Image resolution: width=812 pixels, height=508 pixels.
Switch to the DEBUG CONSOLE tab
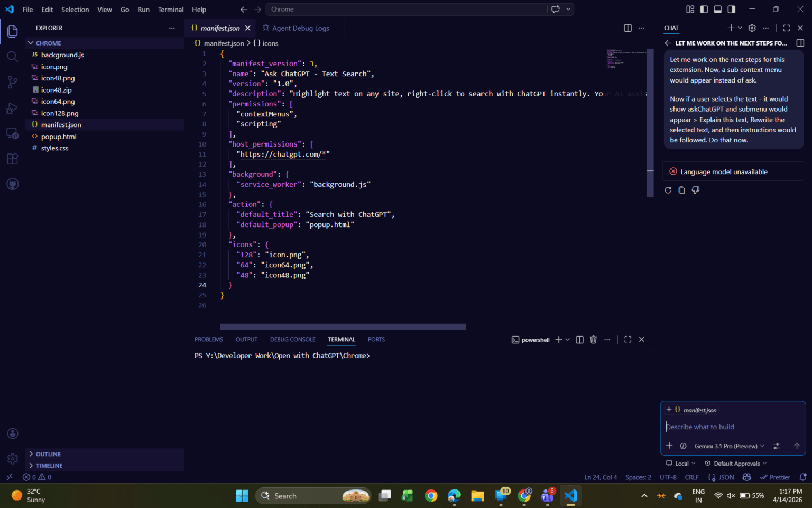click(292, 340)
